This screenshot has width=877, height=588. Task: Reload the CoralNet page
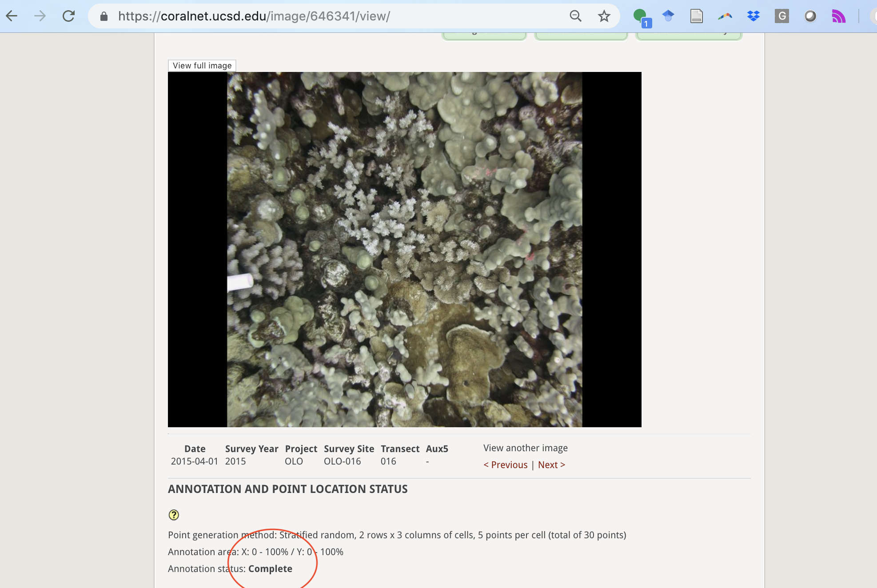click(68, 16)
